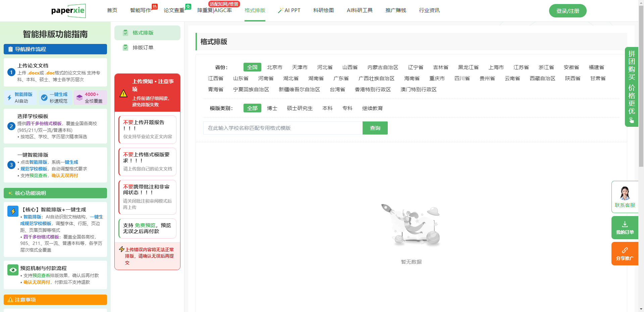644x312 pixels.
Task: Click the blue lightning core feature icon
Action: [x=13, y=211]
